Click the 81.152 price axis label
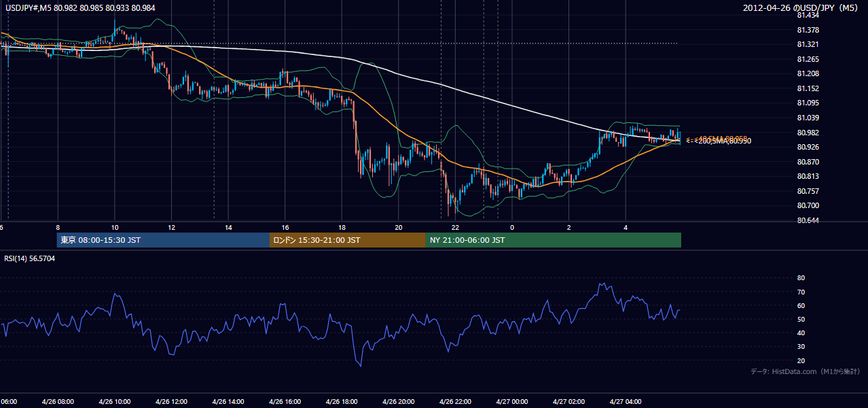 click(x=808, y=88)
